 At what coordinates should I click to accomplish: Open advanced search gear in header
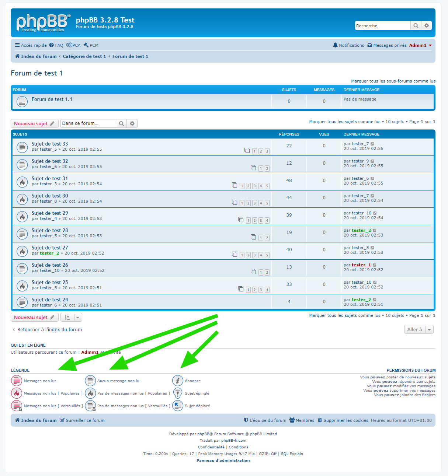(x=427, y=26)
